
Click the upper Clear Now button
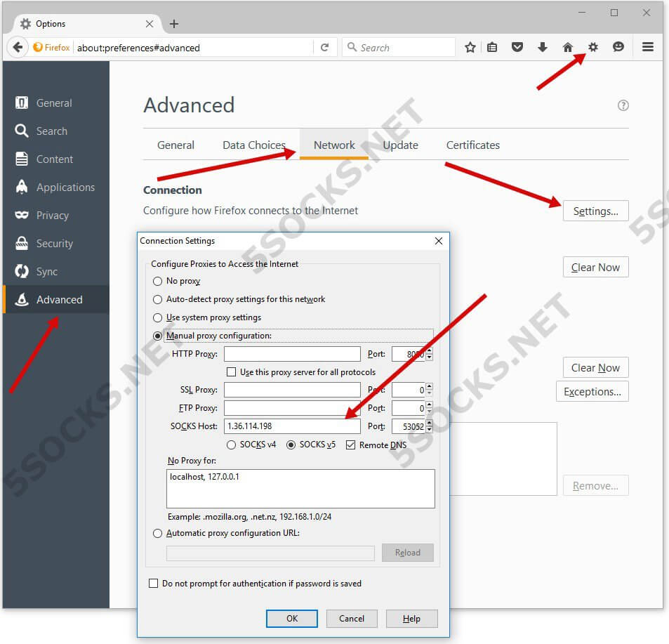click(x=595, y=267)
